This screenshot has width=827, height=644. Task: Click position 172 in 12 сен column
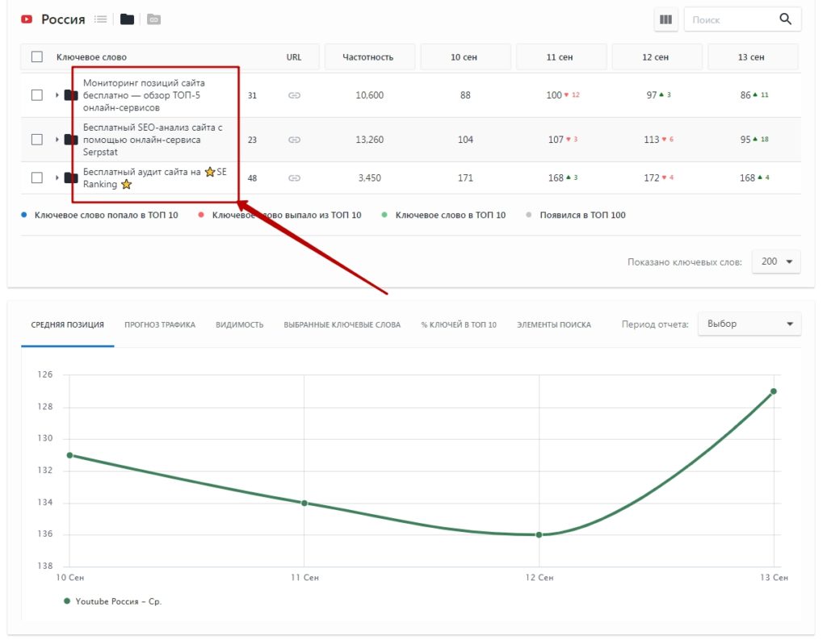coord(652,178)
